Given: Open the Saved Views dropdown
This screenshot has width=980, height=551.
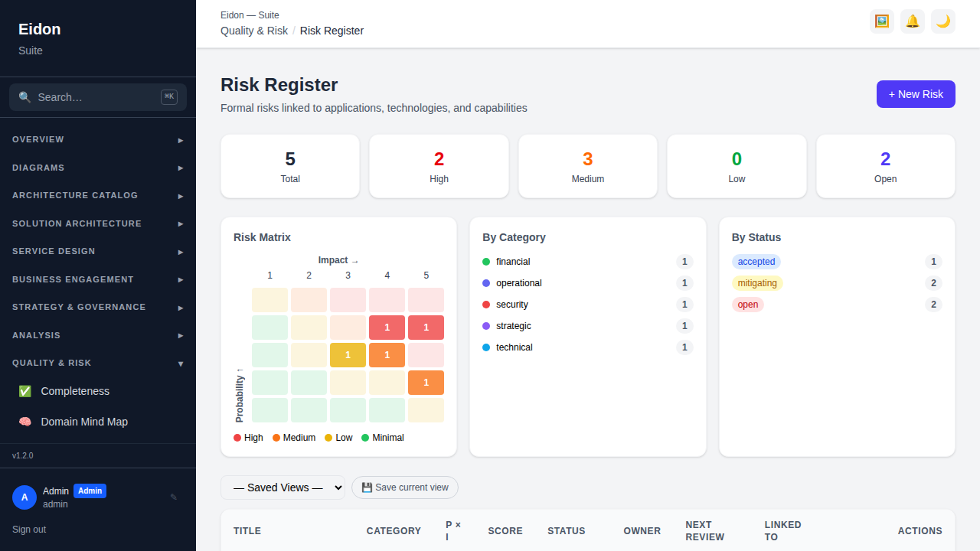Looking at the screenshot, I should tap(283, 487).
